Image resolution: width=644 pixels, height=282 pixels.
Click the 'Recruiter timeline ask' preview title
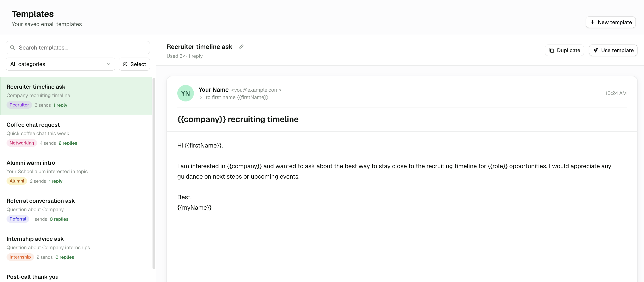click(200, 47)
